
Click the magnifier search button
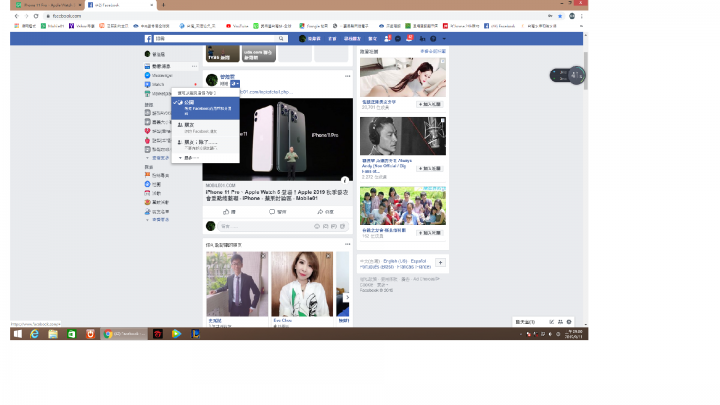(281, 39)
